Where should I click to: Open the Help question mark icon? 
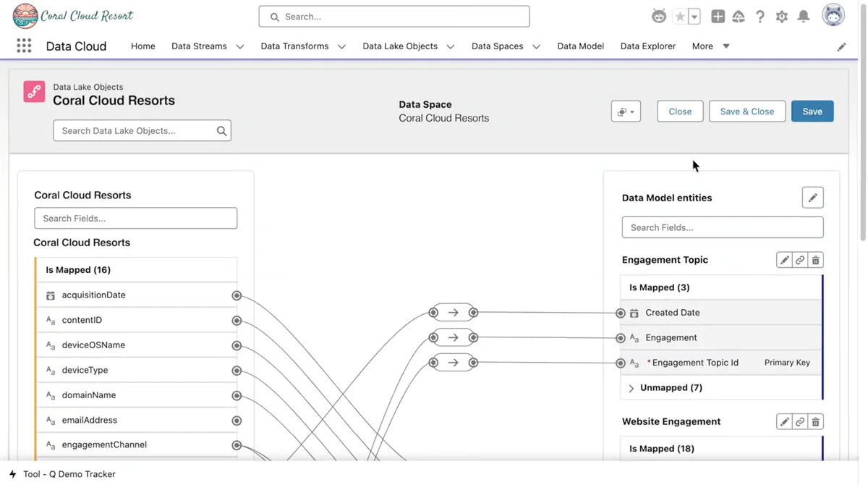[760, 16]
